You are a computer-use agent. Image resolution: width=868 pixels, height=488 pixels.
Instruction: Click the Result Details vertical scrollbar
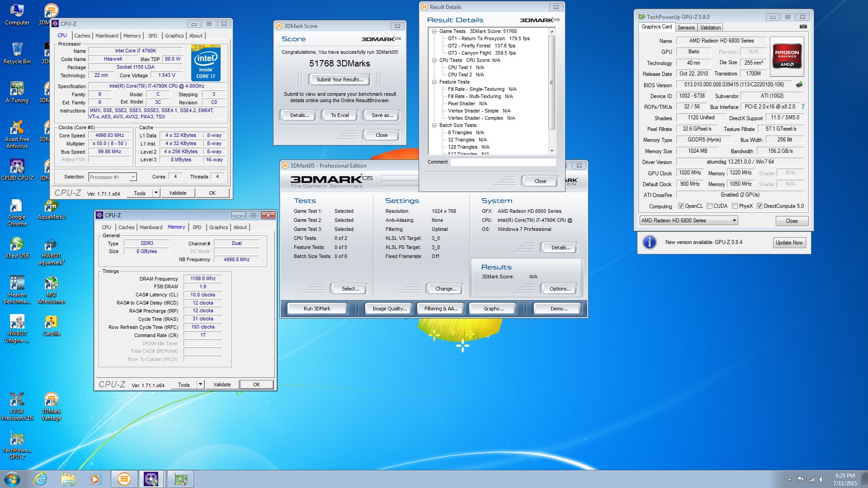pyautogui.click(x=552, y=91)
